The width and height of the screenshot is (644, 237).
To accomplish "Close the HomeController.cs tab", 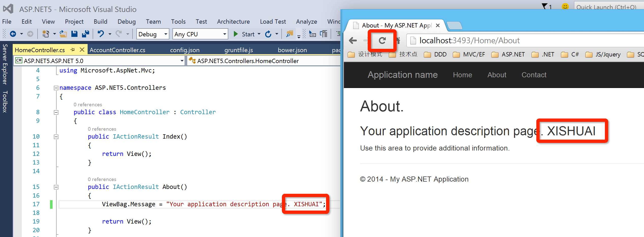I will [82, 50].
